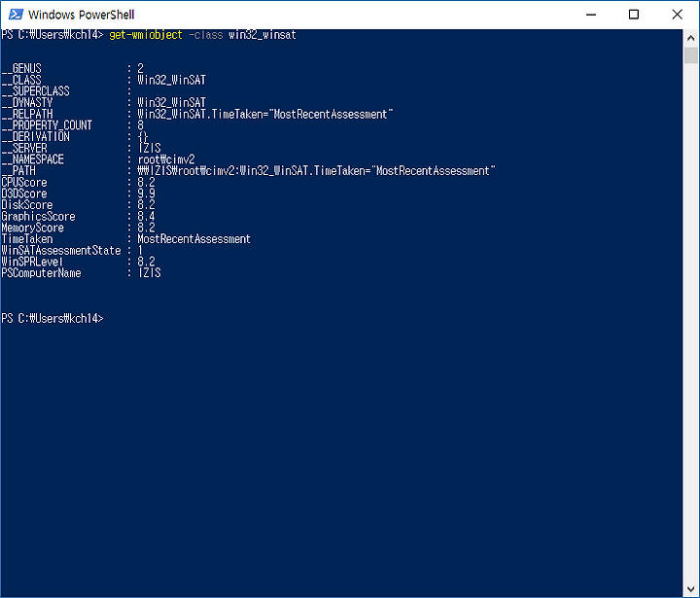Minimize the Windows PowerShell window
This screenshot has width=700, height=598.
pyautogui.click(x=591, y=15)
